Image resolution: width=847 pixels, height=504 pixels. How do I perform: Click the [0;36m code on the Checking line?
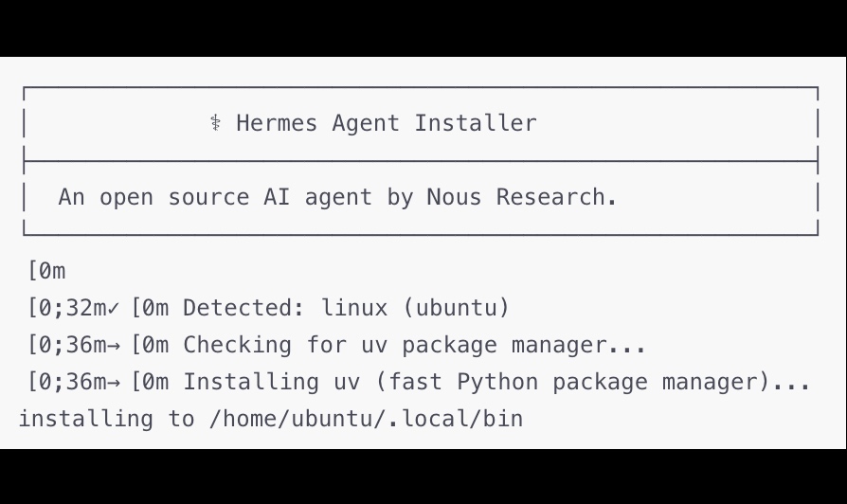pyautogui.click(x=67, y=345)
